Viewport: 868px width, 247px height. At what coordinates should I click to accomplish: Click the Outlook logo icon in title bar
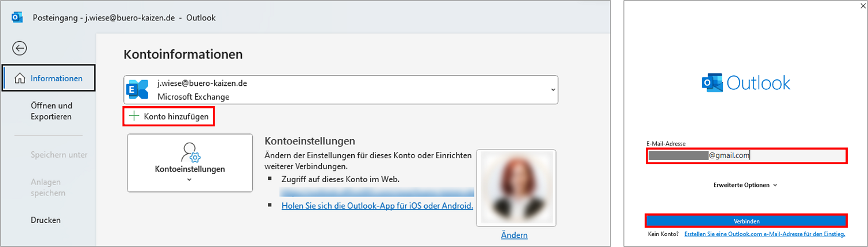point(17,17)
